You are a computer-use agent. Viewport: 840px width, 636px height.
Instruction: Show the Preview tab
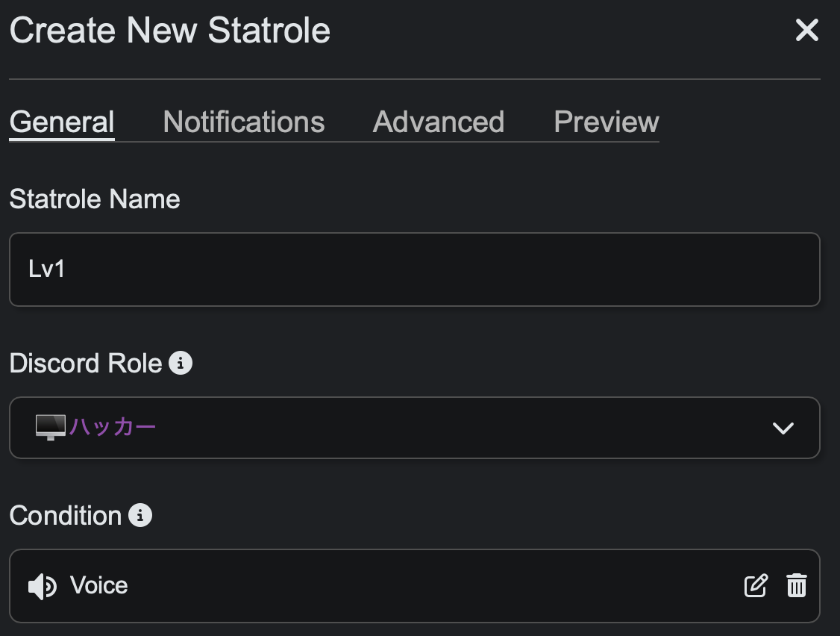606,122
